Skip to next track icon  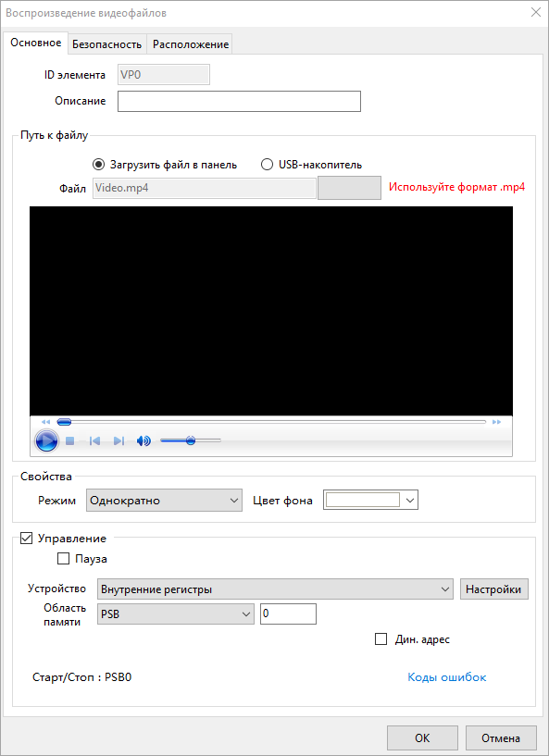tap(119, 440)
